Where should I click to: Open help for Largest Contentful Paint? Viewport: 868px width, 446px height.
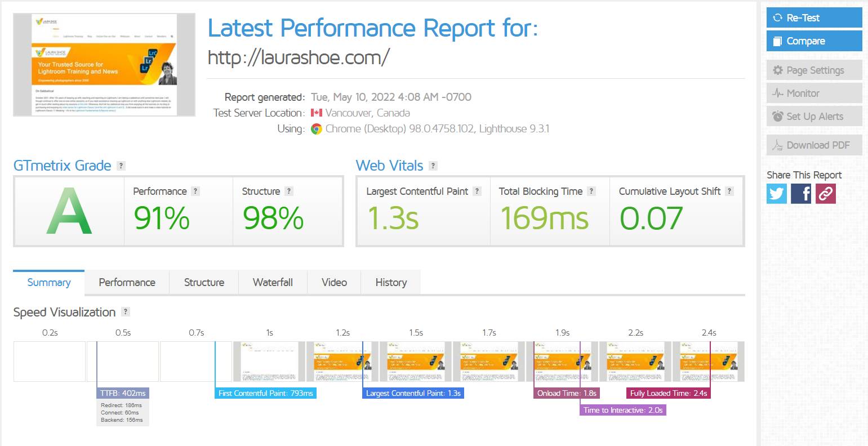pos(477,191)
